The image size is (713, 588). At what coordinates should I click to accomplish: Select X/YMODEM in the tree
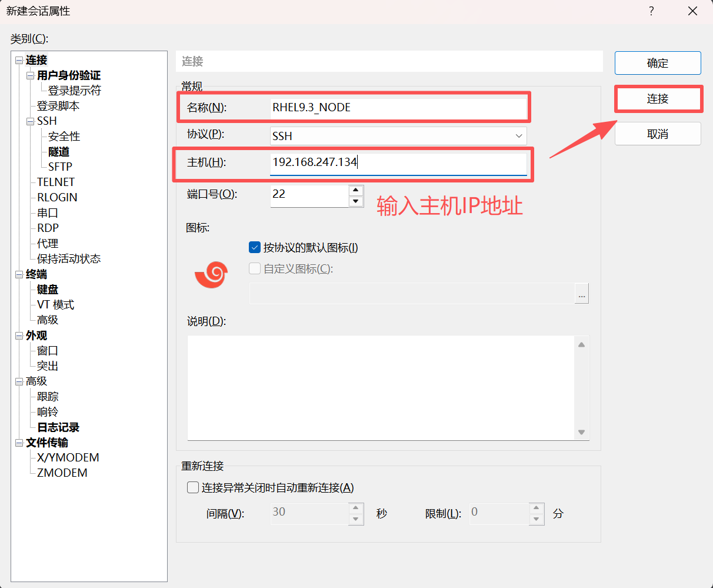(68, 458)
